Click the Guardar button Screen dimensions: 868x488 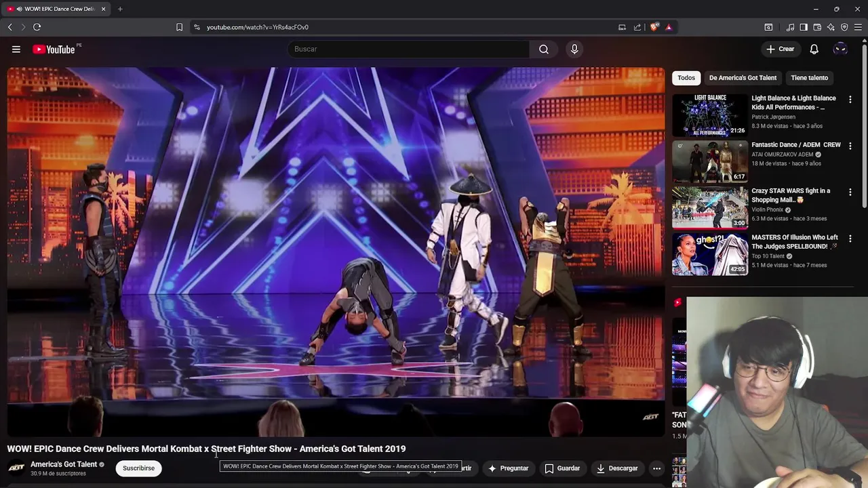(x=562, y=468)
